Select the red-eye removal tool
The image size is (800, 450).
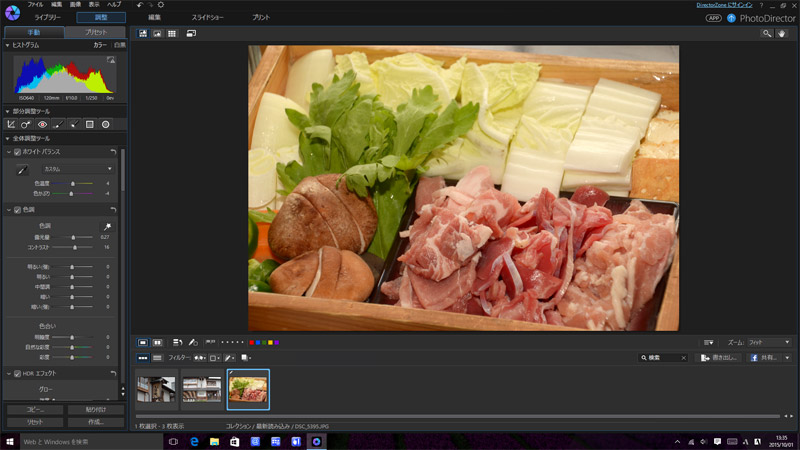42,124
